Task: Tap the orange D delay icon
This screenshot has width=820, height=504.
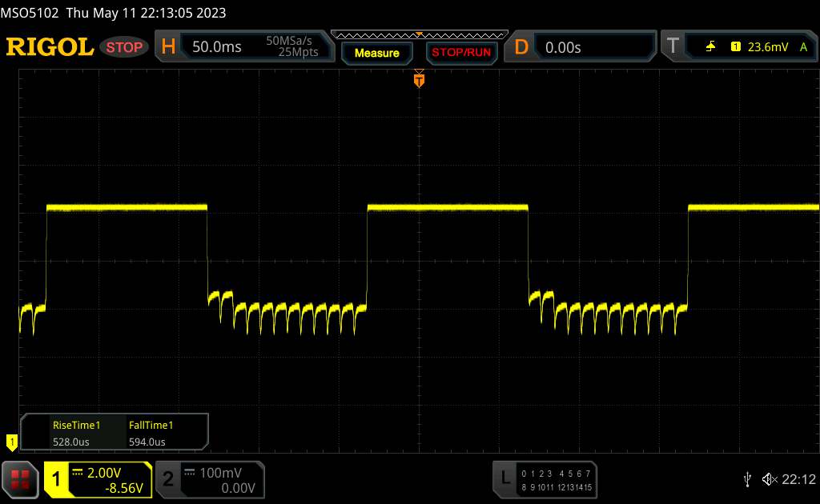Action: click(x=521, y=47)
